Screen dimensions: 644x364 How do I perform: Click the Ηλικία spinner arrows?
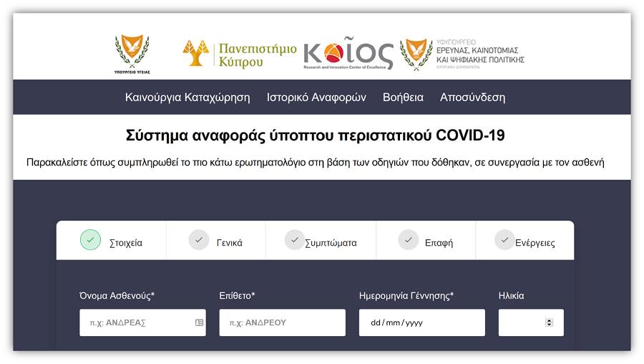pos(549,322)
